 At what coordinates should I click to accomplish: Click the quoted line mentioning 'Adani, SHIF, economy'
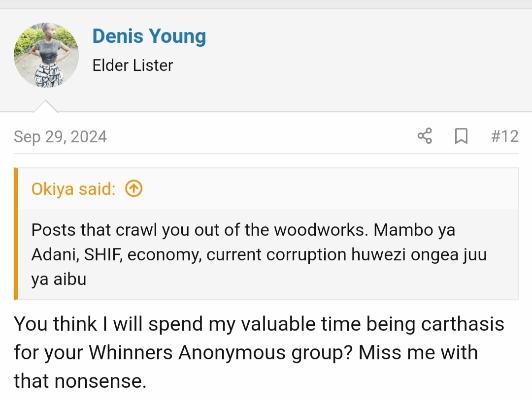[259, 254]
